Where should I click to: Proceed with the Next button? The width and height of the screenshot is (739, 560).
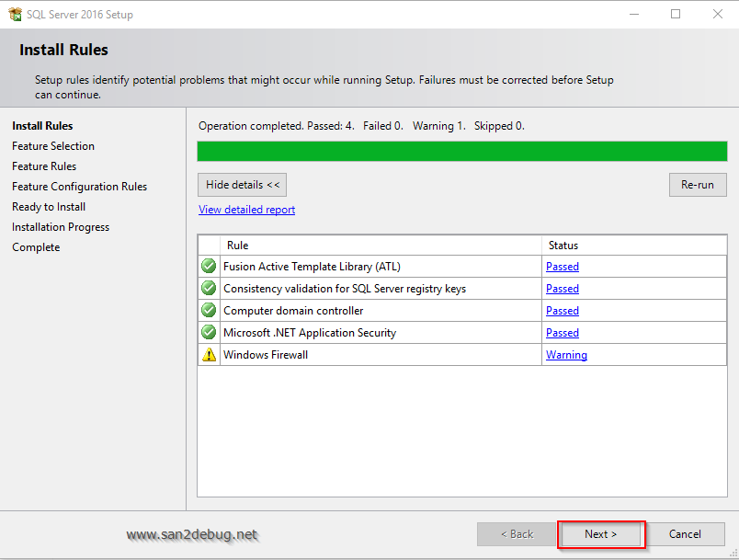tap(601, 534)
